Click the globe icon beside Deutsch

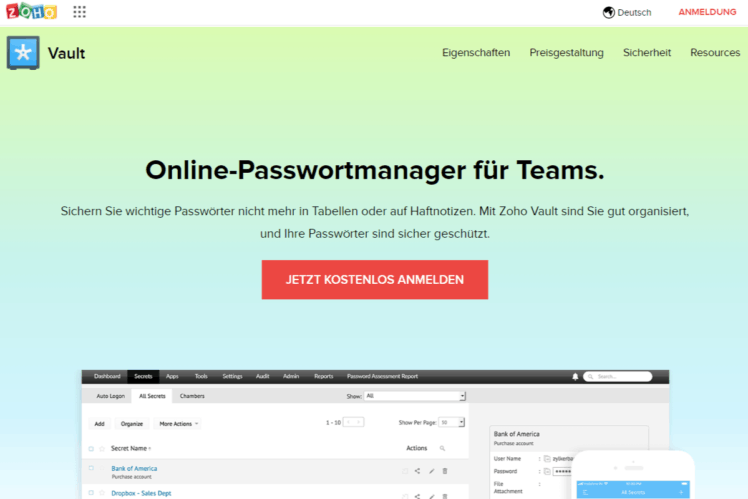pyautogui.click(x=608, y=12)
